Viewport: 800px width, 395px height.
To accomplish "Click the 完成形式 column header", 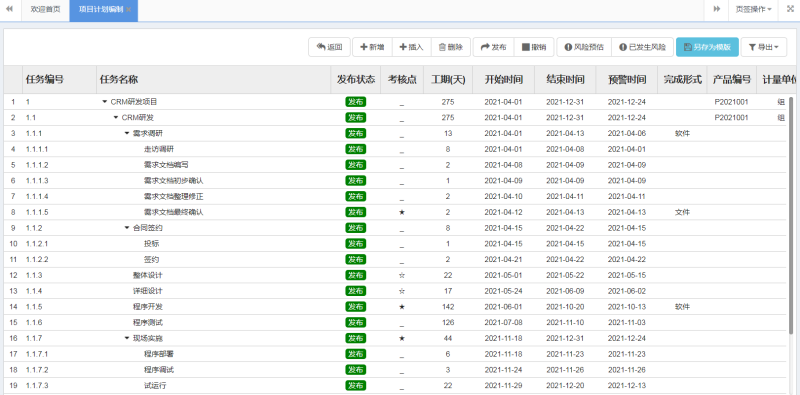I will point(682,80).
